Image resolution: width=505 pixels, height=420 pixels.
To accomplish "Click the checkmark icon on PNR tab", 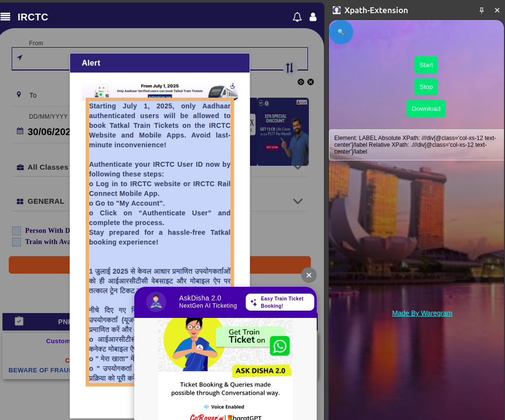I will (x=19, y=321).
